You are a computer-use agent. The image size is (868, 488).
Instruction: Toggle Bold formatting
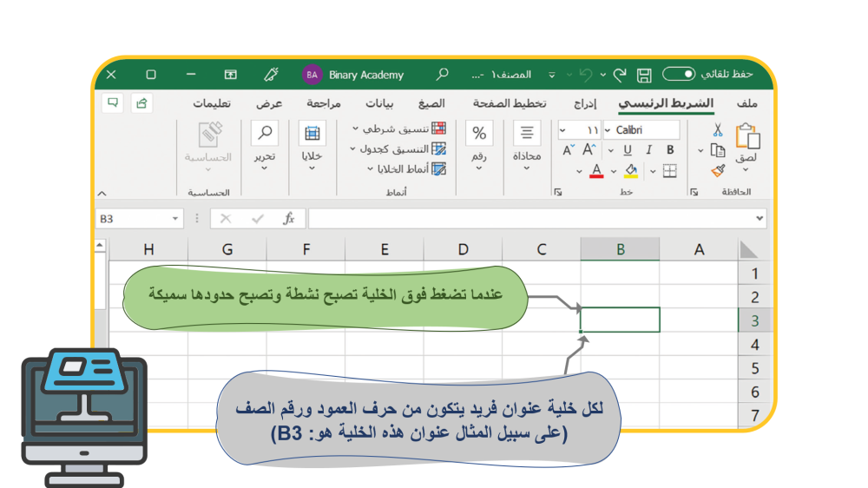click(x=670, y=150)
